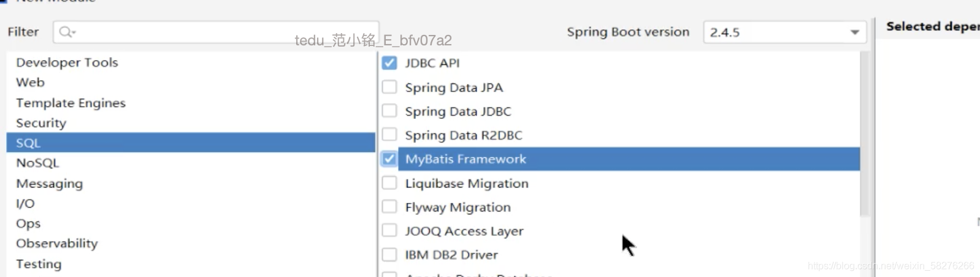Select the I/O category
This screenshot has height=277, width=980.
pos(191,203)
